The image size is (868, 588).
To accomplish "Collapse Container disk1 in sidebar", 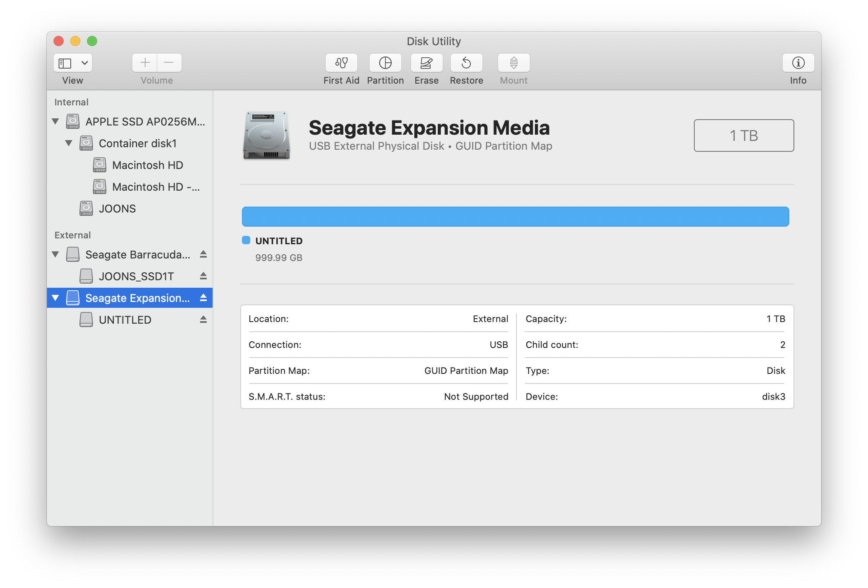I will (69, 143).
